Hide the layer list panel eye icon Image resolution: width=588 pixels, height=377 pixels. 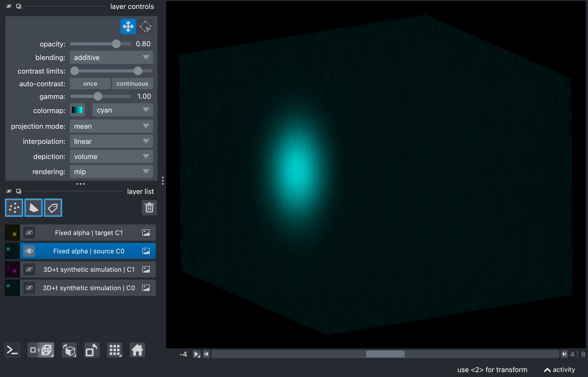[9, 191]
